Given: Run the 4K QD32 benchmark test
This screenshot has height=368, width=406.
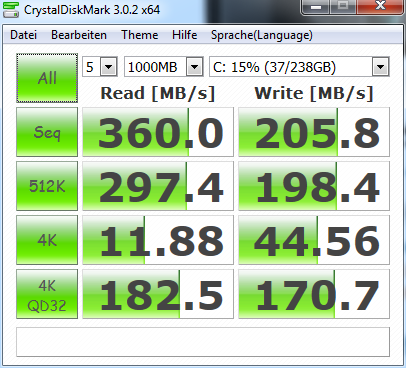Looking at the screenshot, I should tap(47, 294).
